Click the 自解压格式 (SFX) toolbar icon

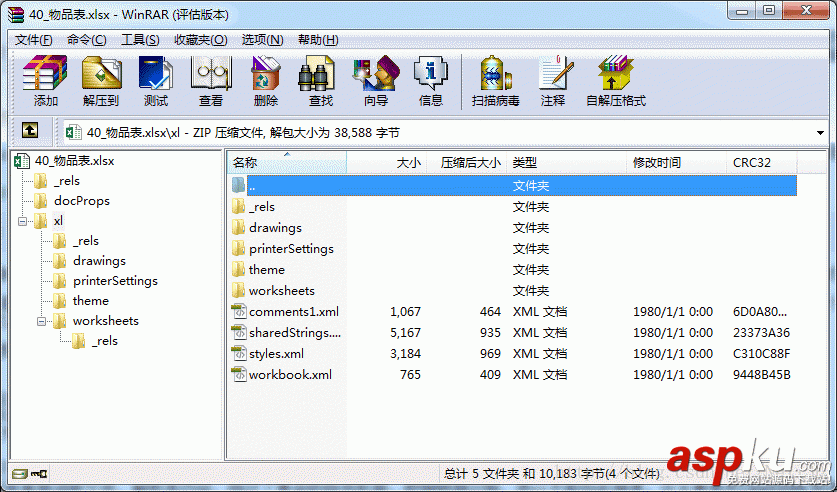tap(615, 73)
